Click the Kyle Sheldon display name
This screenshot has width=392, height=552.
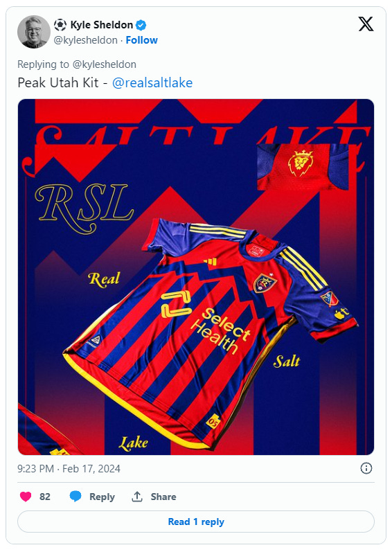[101, 25]
